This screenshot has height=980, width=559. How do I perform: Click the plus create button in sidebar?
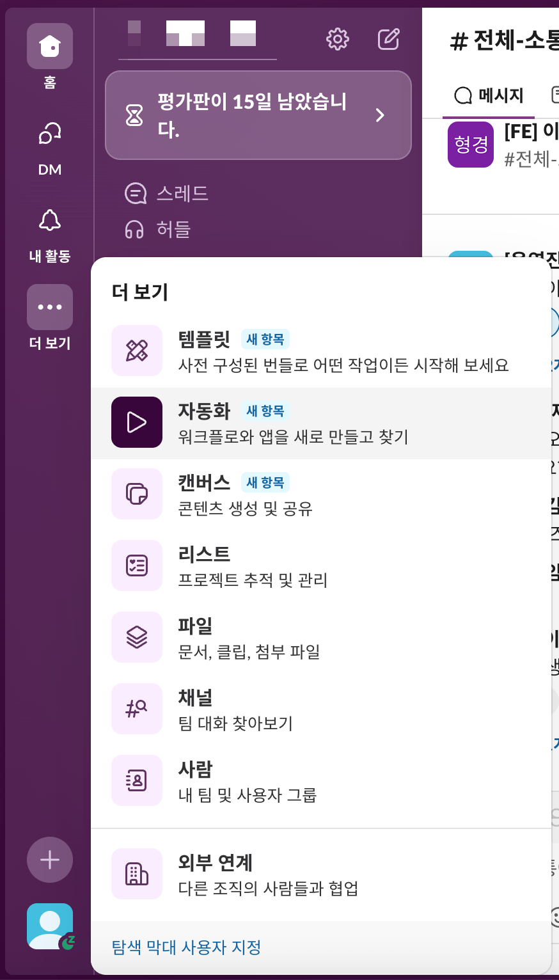(x=50, y=860)
